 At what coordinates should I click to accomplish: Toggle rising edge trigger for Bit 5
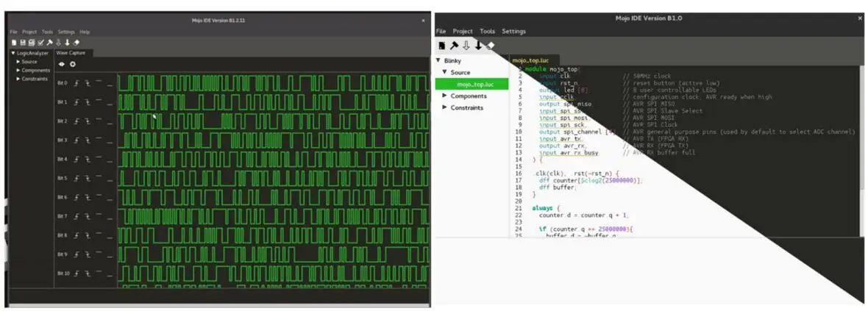77,178
